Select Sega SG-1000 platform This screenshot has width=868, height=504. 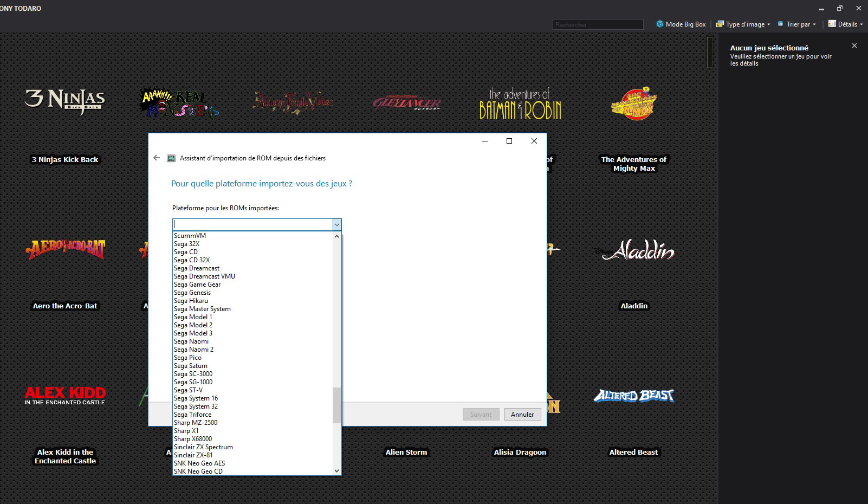tap(252, 382)
